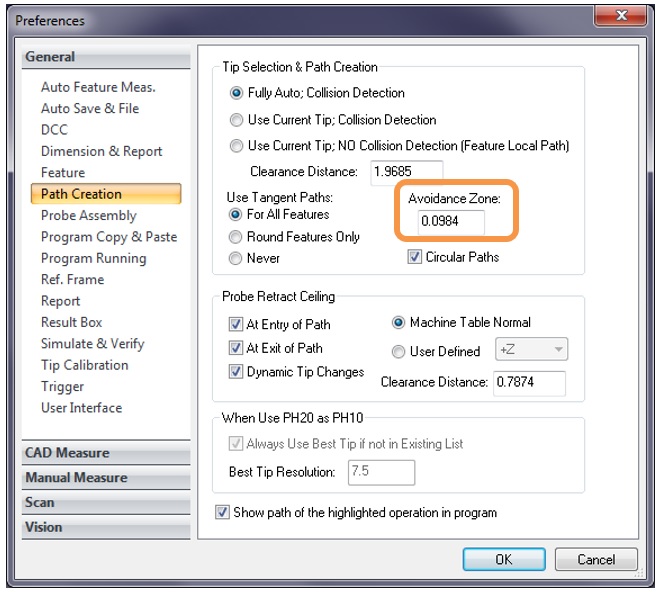
Task: Click retract Clearance Distance field 0.7874
Action: coord(530,383)
